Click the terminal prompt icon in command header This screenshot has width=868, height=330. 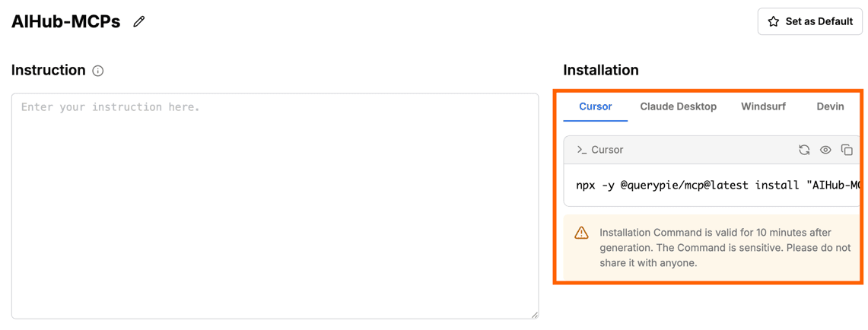pyautogui.click(x=582, y=150)
